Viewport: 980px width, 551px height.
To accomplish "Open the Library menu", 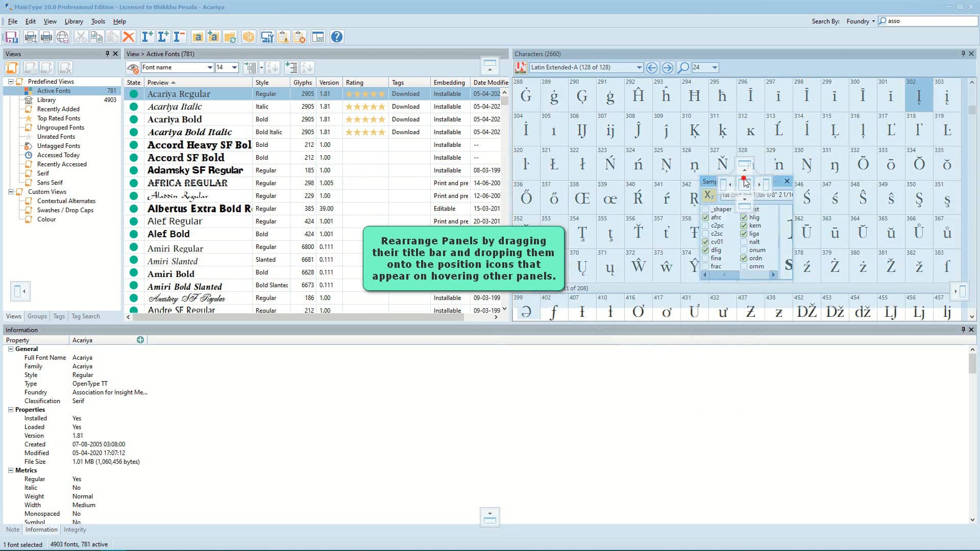I will pos(73,21).
